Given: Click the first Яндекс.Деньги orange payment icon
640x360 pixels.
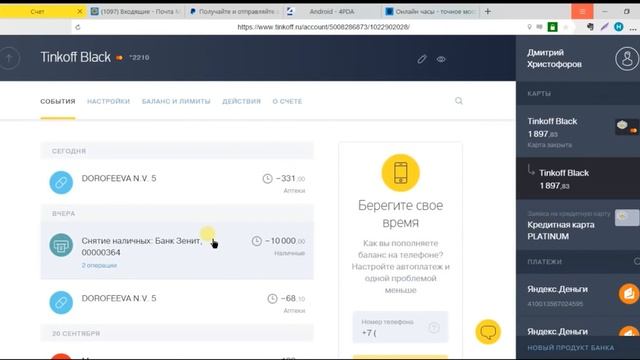Looking at the screenshot, I should [629, 294].
